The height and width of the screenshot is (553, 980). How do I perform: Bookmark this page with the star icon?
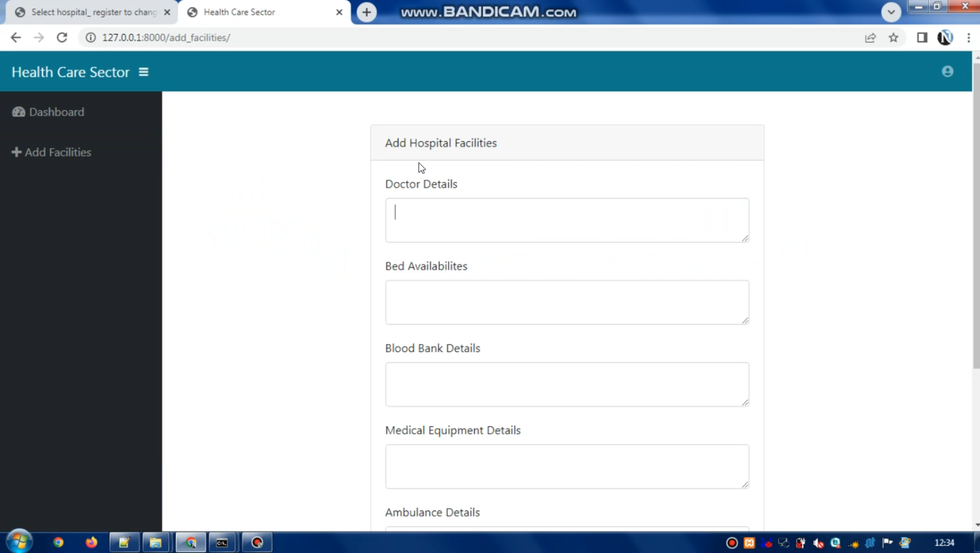[894, 37]
